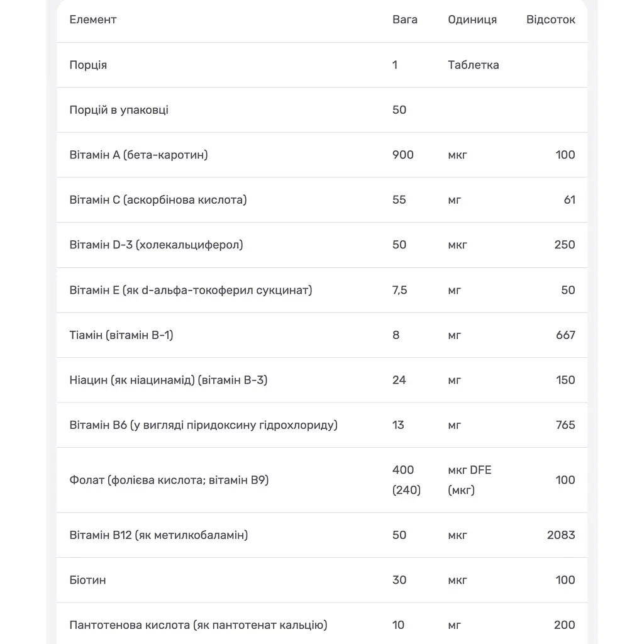
Task: Click the 2083 percent value for B12
Action: (x=560, y=535)
